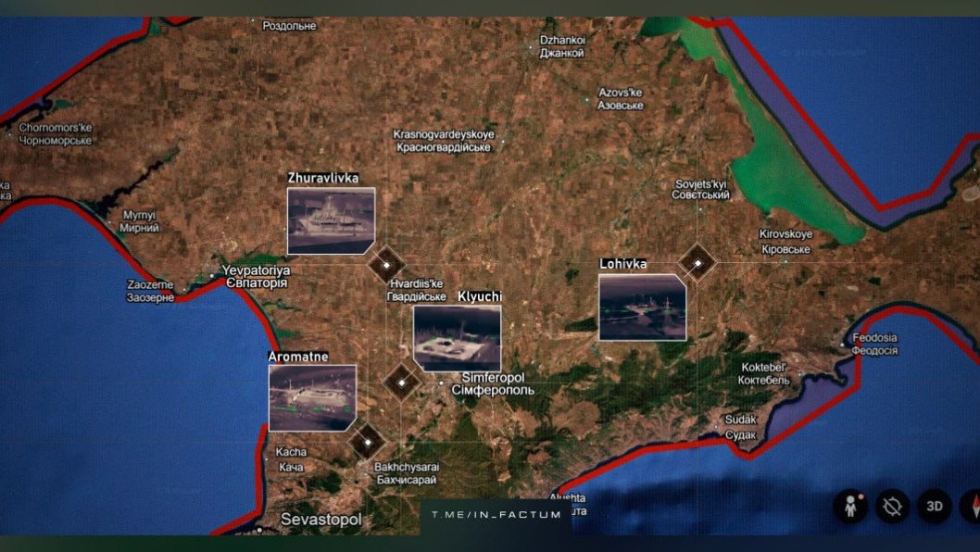Click the Street View pegman icon
The image size is (980, 552).
(x=850, y=506)
